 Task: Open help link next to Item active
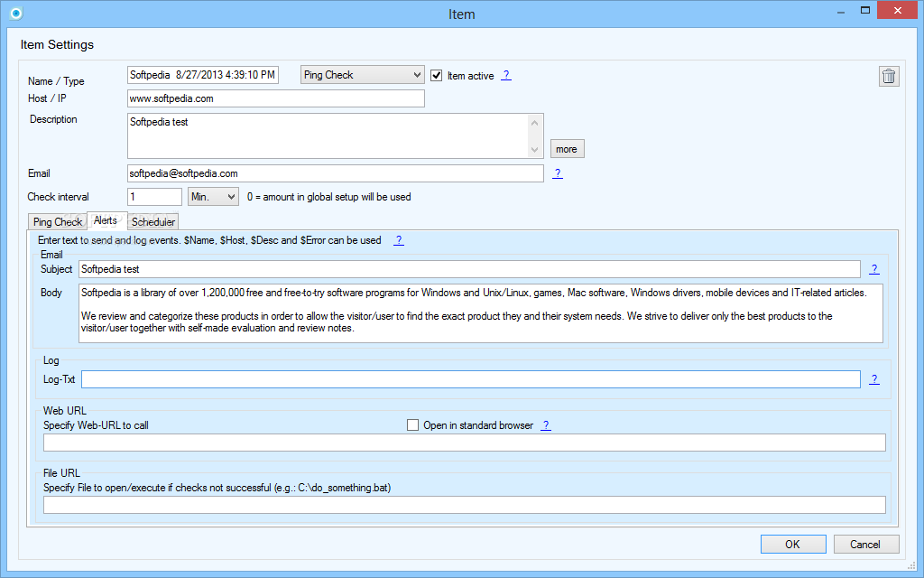tap(506, 76)
